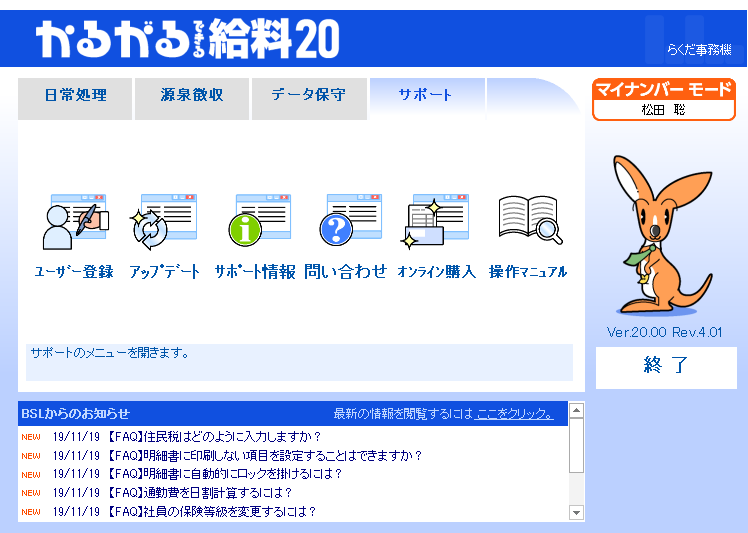748x533 pixels.
Task: Click the news list scrollbar thumb
Action: click(576, 446)
